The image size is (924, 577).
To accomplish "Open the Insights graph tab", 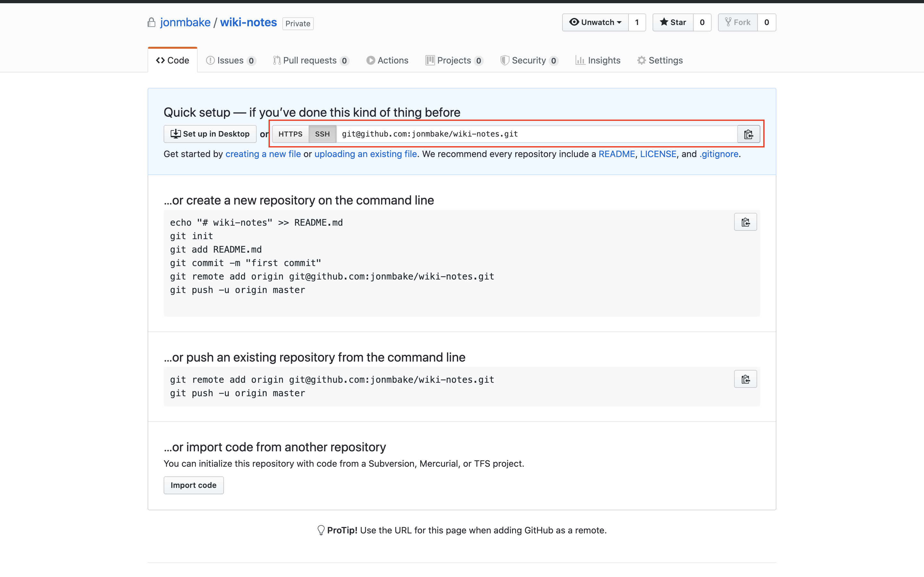I will 598,60.
